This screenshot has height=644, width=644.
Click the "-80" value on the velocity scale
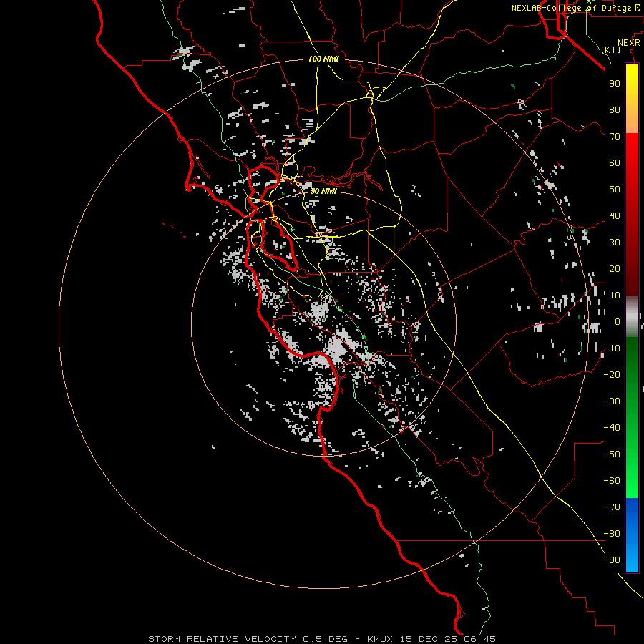tap(612, 534)
